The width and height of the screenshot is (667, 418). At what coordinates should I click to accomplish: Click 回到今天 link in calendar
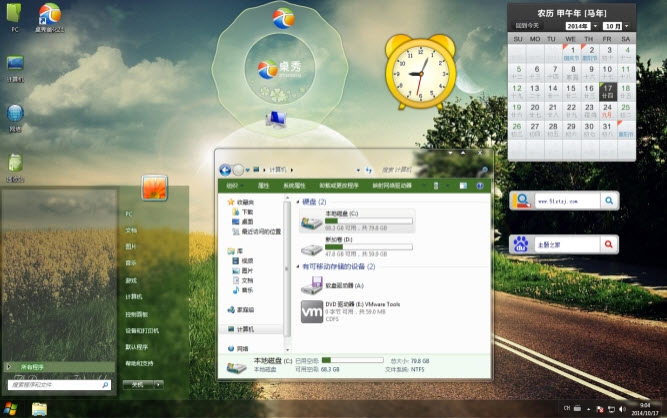526,25
